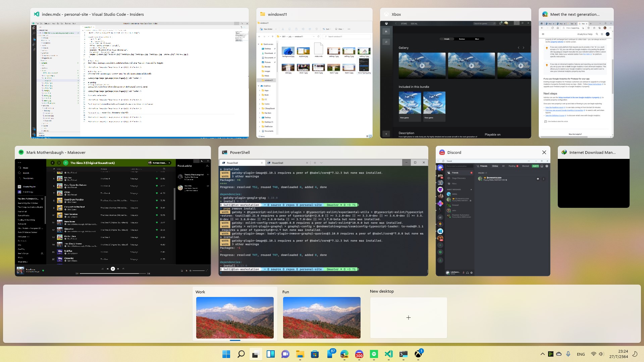
Task: Open Search from the taskbar magnifier icon
Action: tap(241, 354)
